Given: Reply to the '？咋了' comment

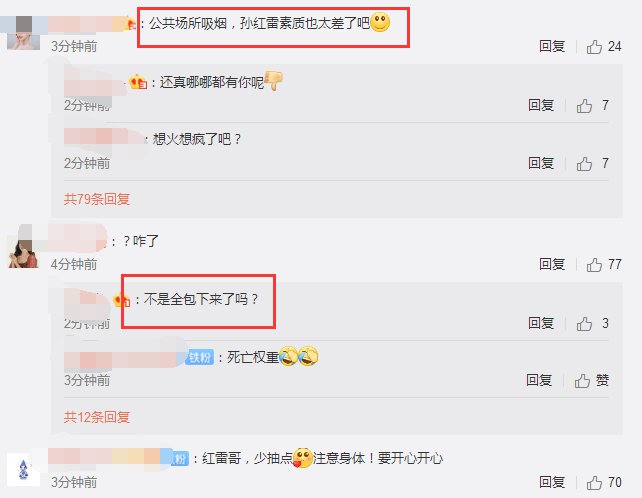Looking at the screenshot, I should coord(552,264).
